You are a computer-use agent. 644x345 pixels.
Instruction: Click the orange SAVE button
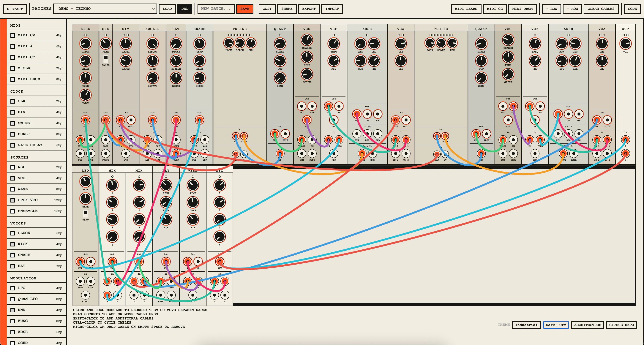coord(245,9)
